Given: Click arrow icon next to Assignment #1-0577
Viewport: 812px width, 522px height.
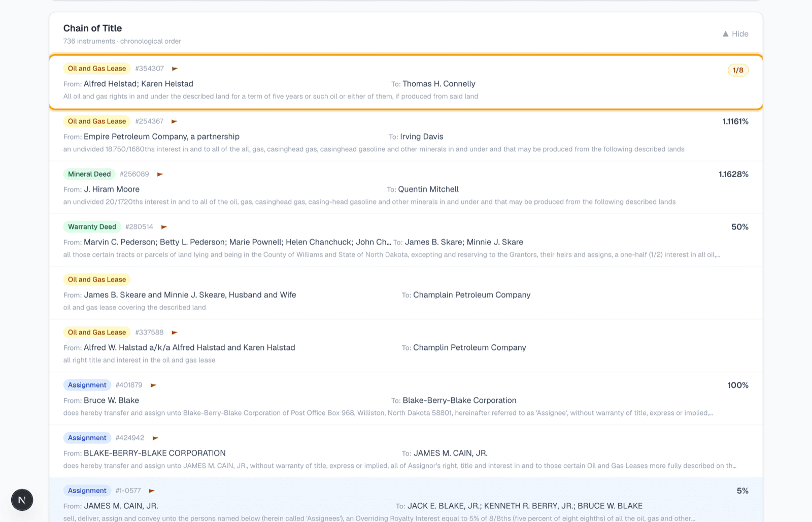Looking at the screenshot, I should [x=151, y=491].
